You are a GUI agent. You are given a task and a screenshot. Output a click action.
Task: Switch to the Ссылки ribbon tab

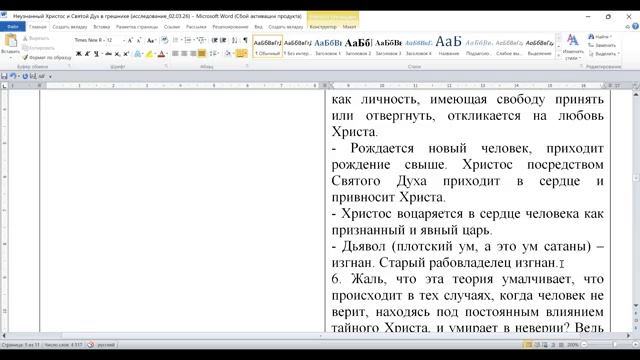click(x=172, y=27)
